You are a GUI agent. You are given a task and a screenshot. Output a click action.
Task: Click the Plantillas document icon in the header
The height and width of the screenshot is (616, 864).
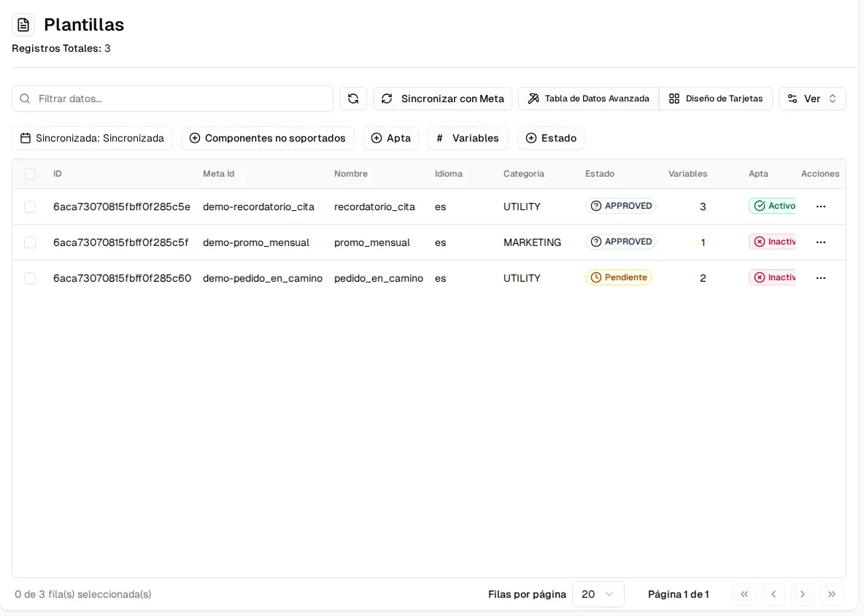tap(23, 25)
